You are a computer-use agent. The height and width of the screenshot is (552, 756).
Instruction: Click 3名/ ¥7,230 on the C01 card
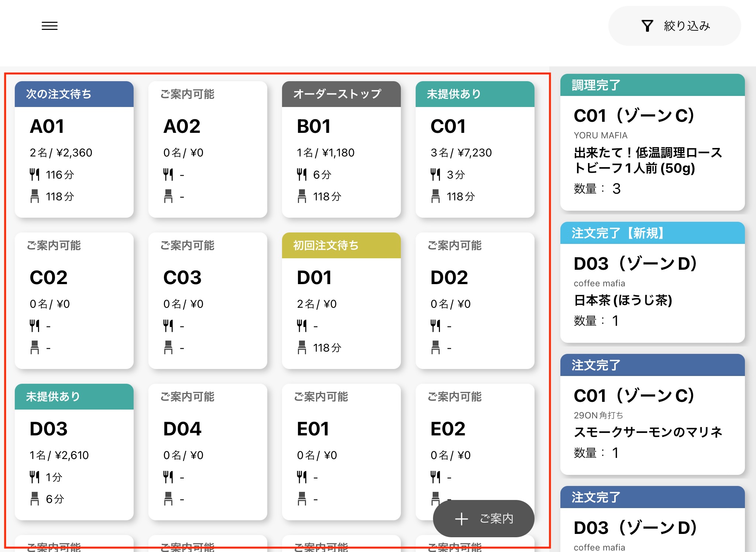coord(461,153)
